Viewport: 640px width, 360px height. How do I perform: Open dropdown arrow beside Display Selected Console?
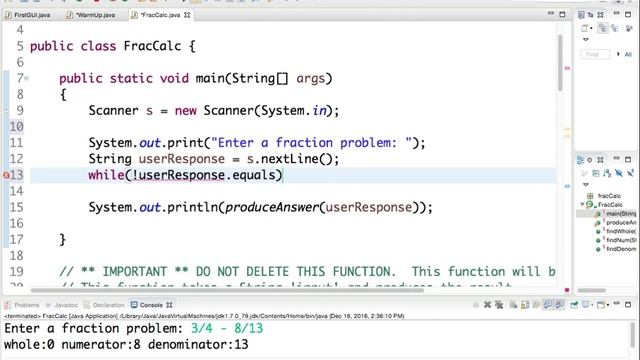point(592,305)
